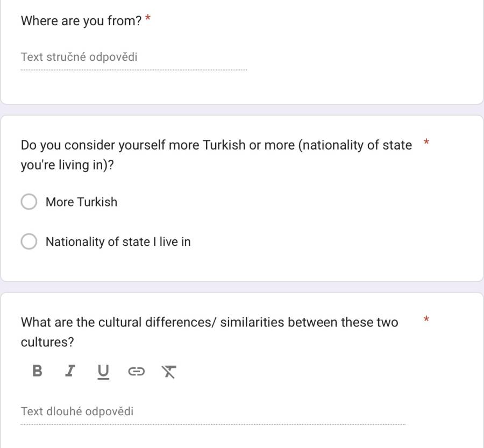Choose the Nationality of state I live in radio
This screenshot has width=484, height=448.
29,241
